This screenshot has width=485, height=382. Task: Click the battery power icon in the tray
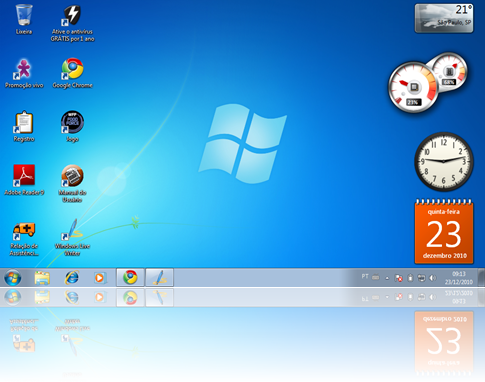[410, 278]
